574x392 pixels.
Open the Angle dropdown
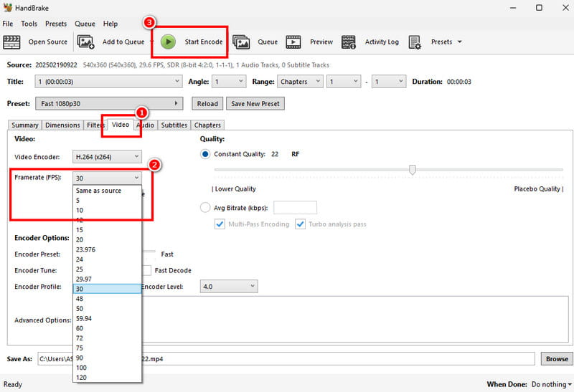point(229,82)
